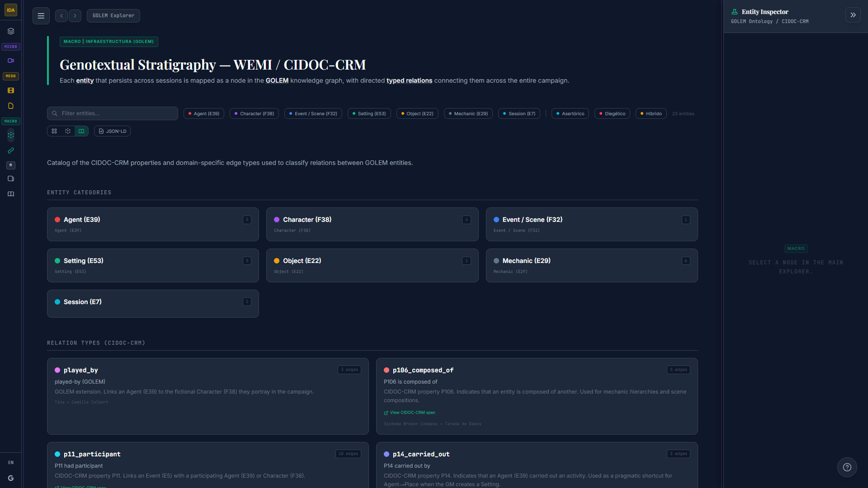This screenshot has width=868, height=488.
Task: Open View CIDOC-CRM spec link for p106
Action: coord(410,413)
